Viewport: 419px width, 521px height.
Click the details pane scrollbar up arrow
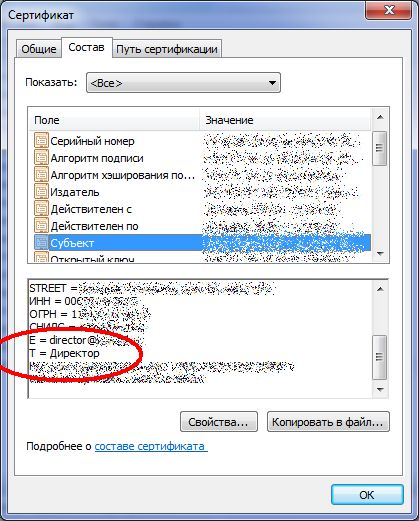click(380, 289)
